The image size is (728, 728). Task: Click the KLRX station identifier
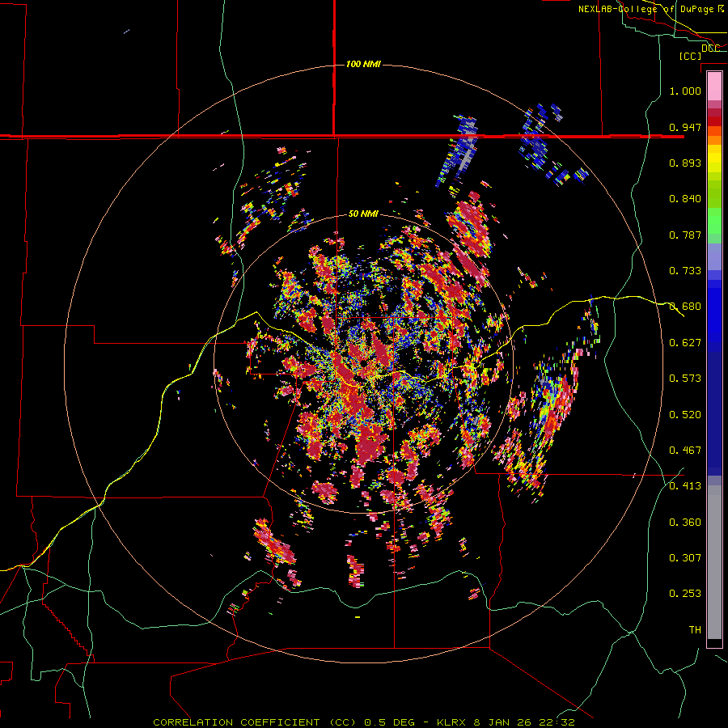(451, 722)
